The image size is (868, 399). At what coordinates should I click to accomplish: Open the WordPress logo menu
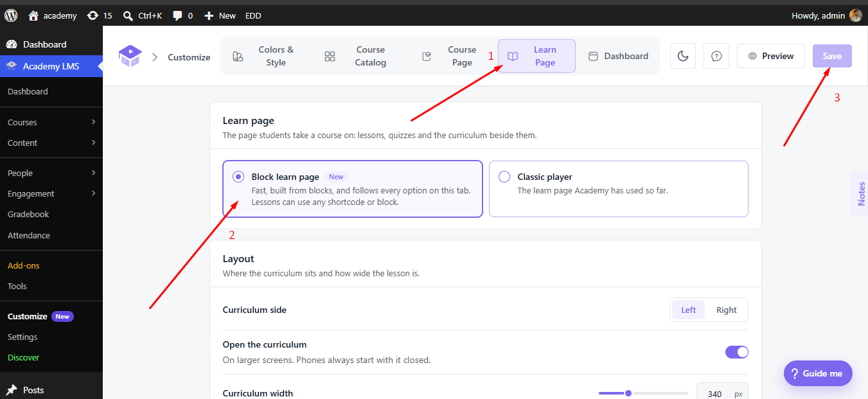click(x=11, y=15)
